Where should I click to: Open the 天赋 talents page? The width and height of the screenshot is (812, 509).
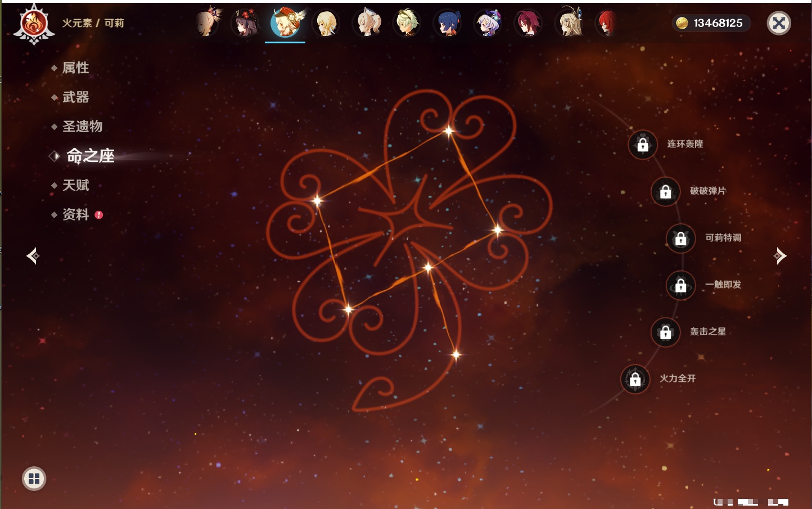point(75,185)
